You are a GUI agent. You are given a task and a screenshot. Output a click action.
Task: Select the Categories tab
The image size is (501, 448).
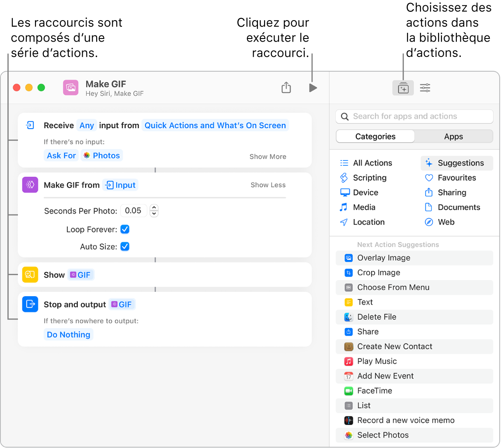[375, 136]
